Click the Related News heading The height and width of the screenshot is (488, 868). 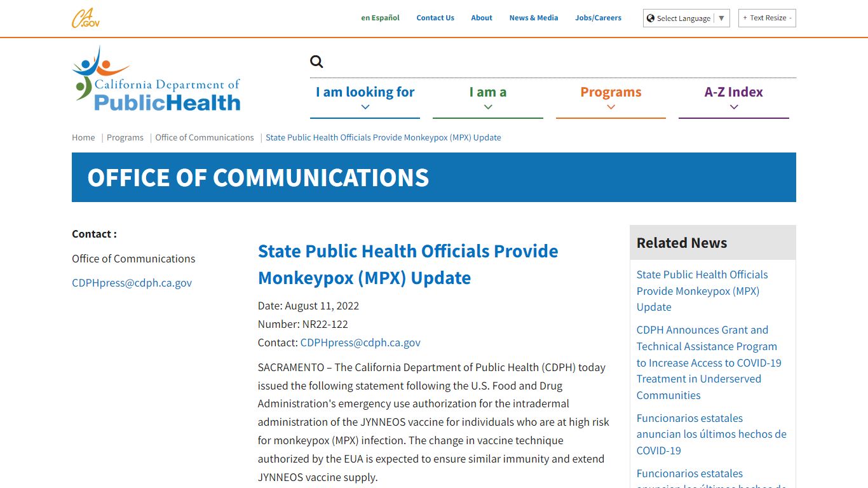pos(682,243)
